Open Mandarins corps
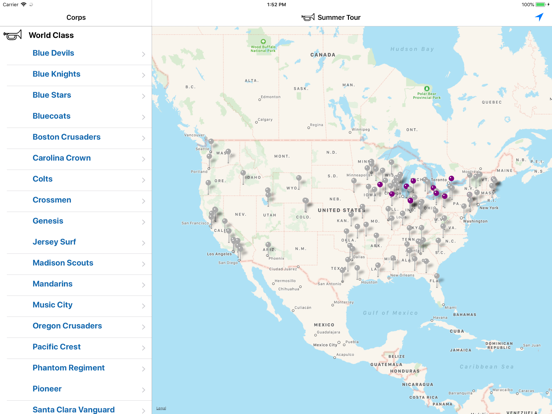 (76, 284)
